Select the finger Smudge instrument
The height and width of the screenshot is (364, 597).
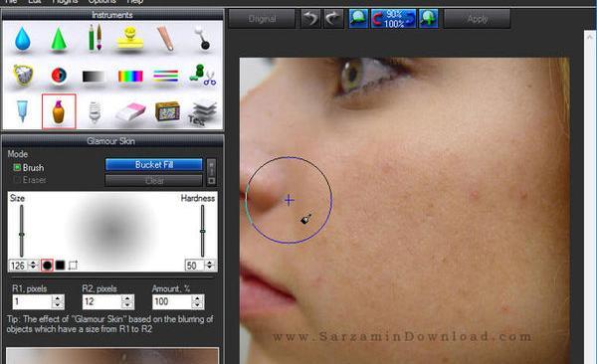[166, 38]
